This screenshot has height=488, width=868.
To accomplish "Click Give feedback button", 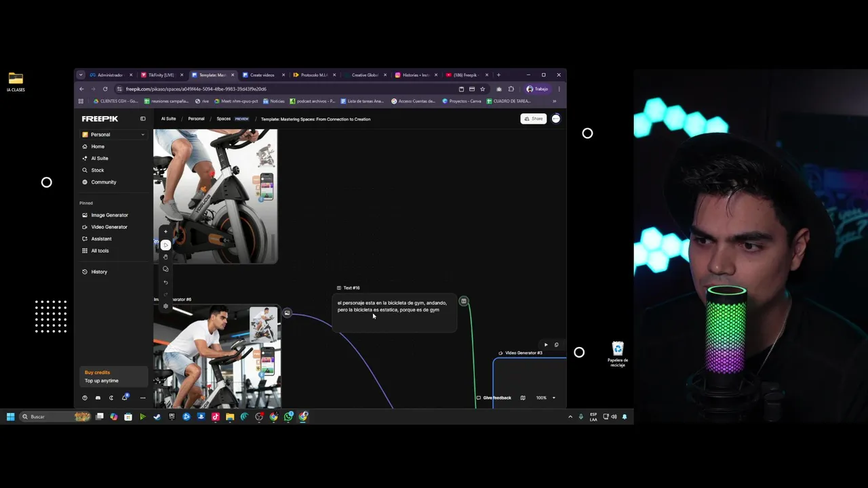I will pyautogui.click(x=494, y=398).
